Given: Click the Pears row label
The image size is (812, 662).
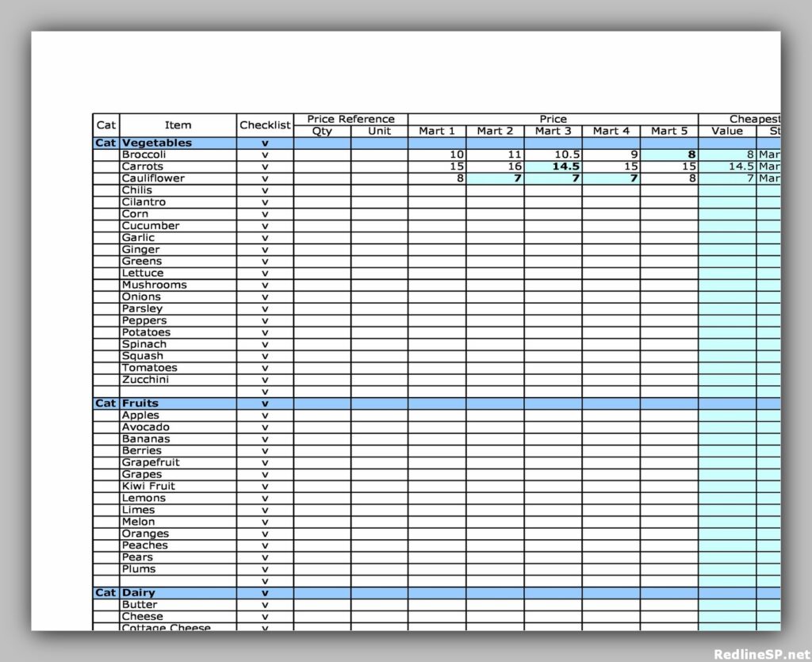Looking at the screenshot, I should [x=137, y=557].
